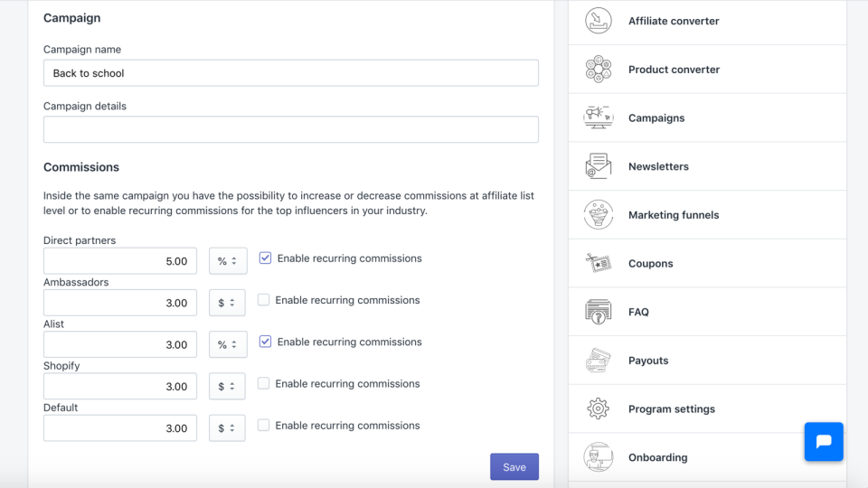Viewport: 868px width, 488px height.
Task: Change Ambassadors commission unit dropdown
Action: pos(227,303)
